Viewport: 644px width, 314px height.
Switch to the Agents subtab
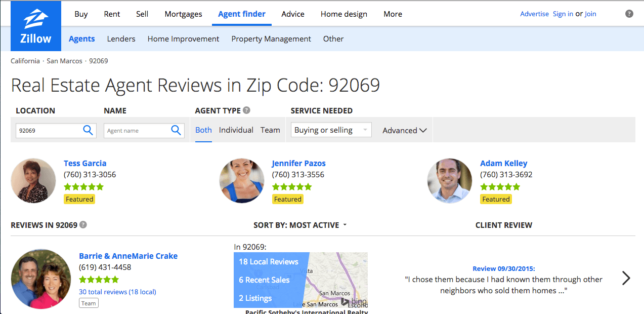coord(82,38)
